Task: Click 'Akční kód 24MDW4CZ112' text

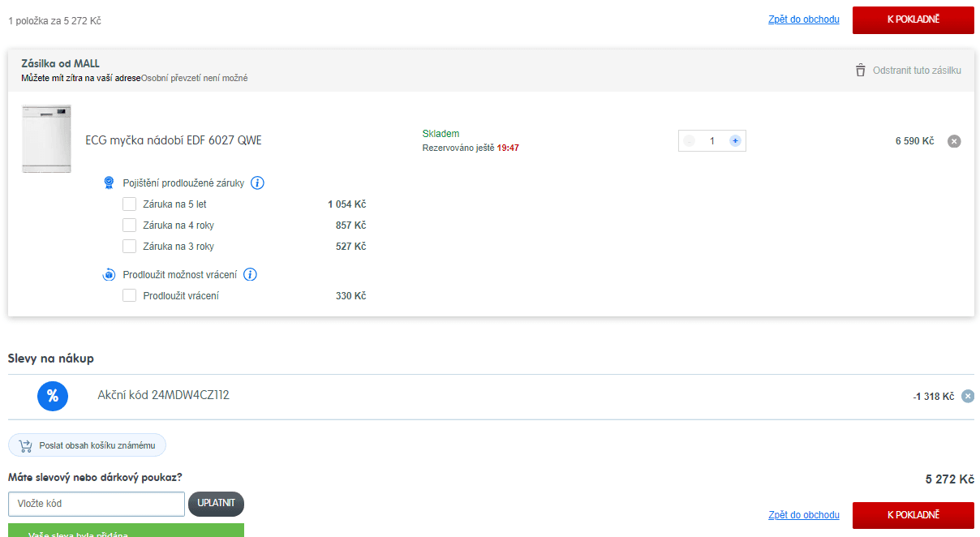Action: 164,396
